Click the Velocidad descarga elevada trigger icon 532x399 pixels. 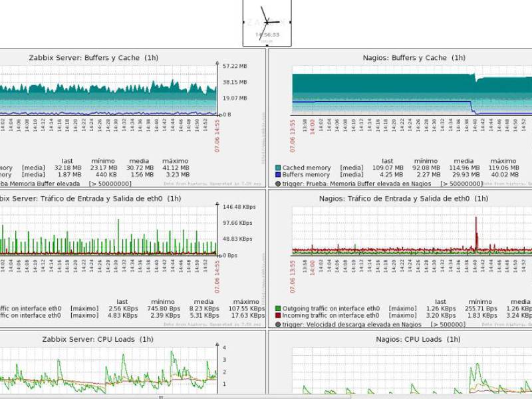pos(278,325)
